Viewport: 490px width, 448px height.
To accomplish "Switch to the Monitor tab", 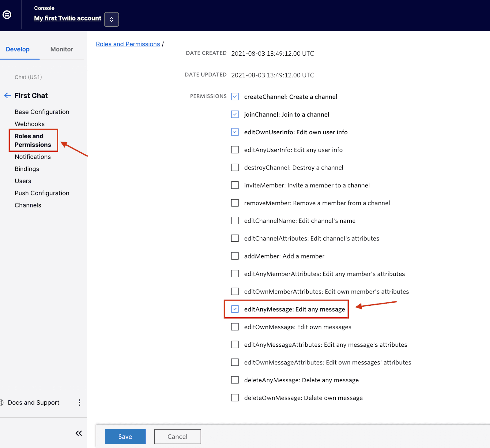I will point(62,49).
